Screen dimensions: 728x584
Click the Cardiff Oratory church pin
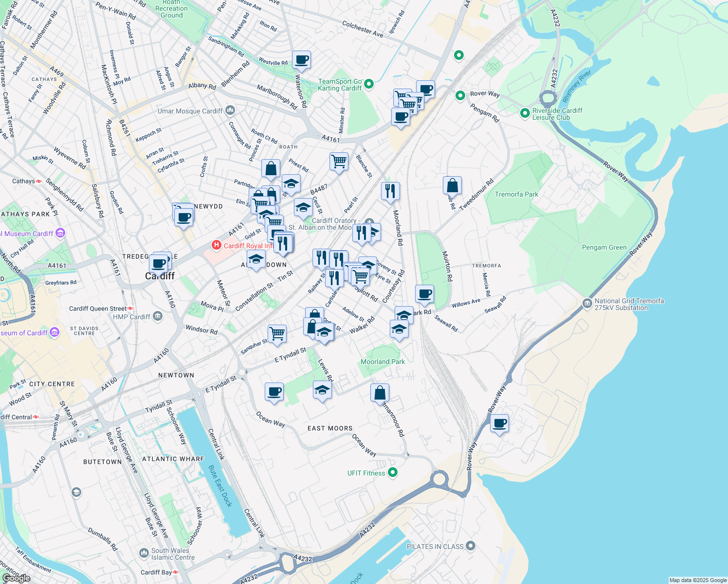[369, 222]
